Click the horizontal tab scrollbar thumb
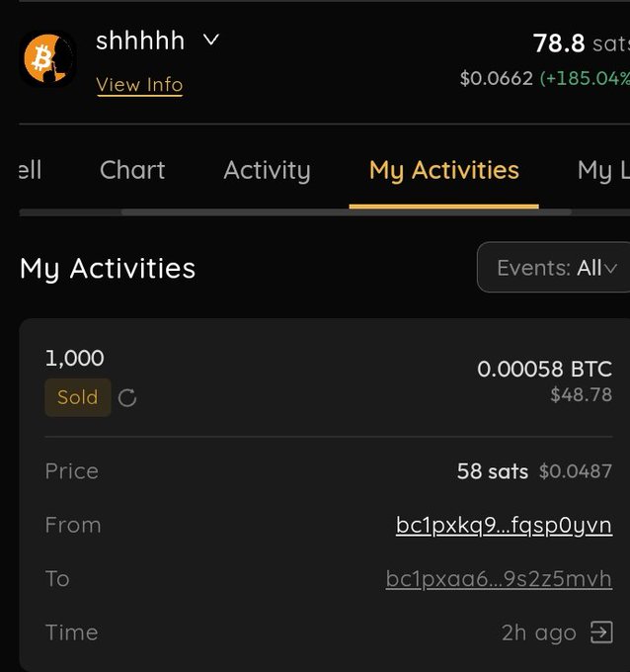The width and height of the screenshot is (630, 672). click(x=346, y=212)
